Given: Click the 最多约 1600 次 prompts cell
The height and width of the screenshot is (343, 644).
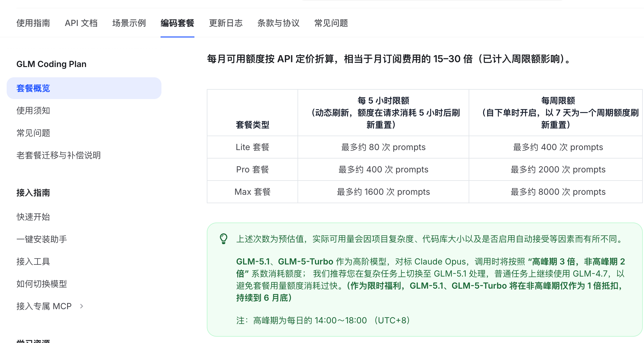Looking at the screenshot, I should pyautogui.click(x=383, y=192).
